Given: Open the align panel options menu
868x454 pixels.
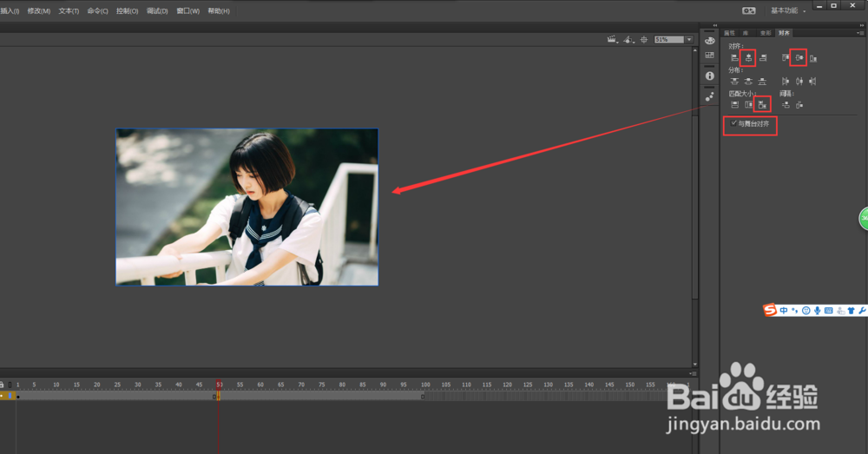Looking at the screenshot, I should point(859,33).
